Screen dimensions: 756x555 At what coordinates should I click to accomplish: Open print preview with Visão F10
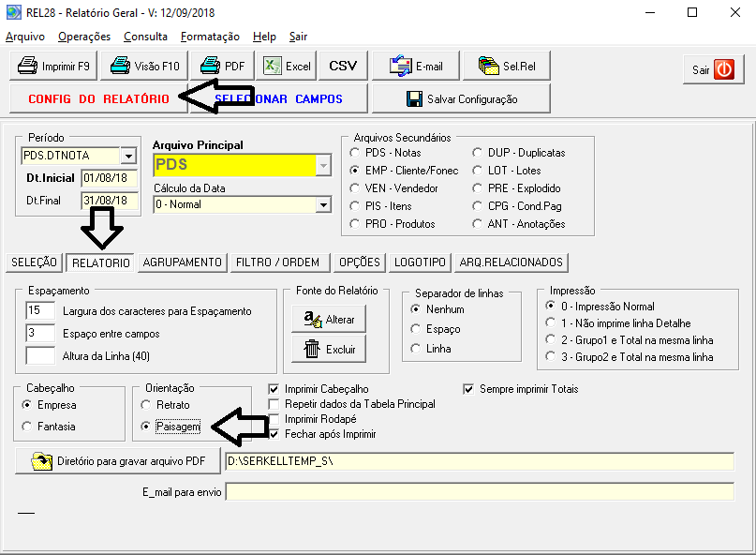pyautogui.click(x=145, y=66)
